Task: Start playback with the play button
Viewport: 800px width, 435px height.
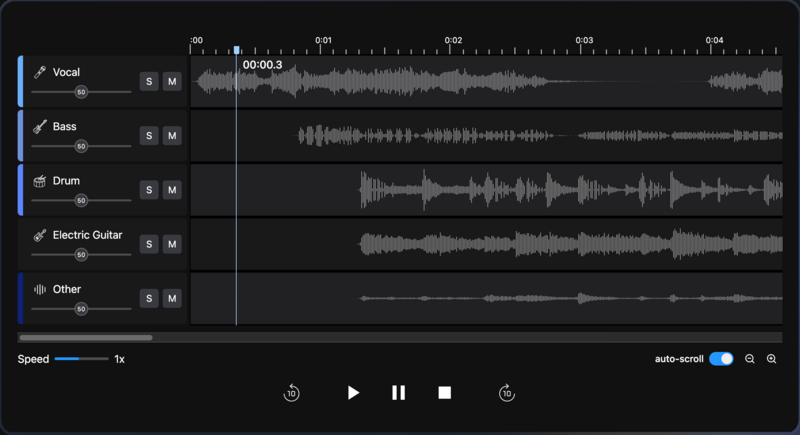Action: [352, 393]
